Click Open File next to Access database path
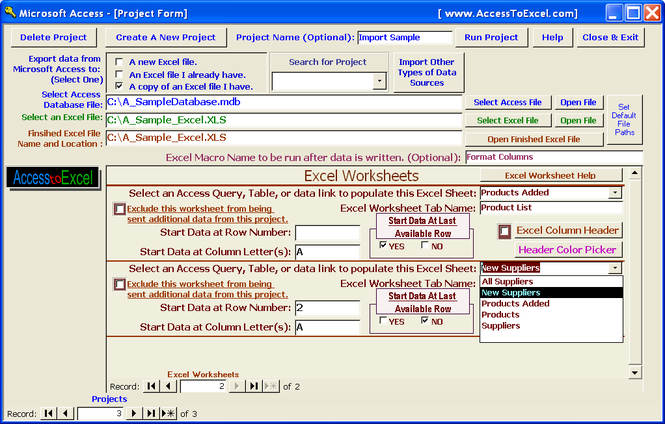Image resolution: width=665 pixels, height=424 pixels. [578, 102]
